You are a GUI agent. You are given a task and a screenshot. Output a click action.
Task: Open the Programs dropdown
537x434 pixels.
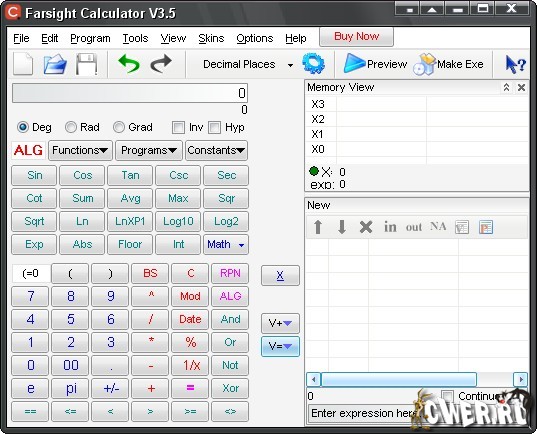149,150
